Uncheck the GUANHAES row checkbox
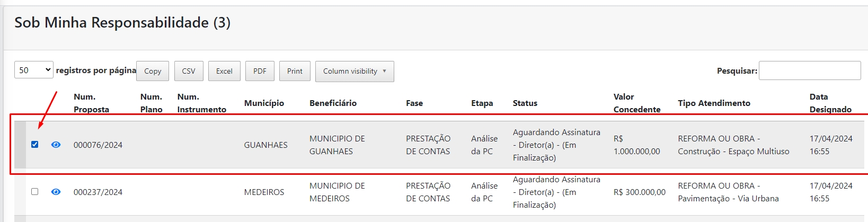Image resolution: width=868 pixels, height=222 pixels. (x=35, y=144)
